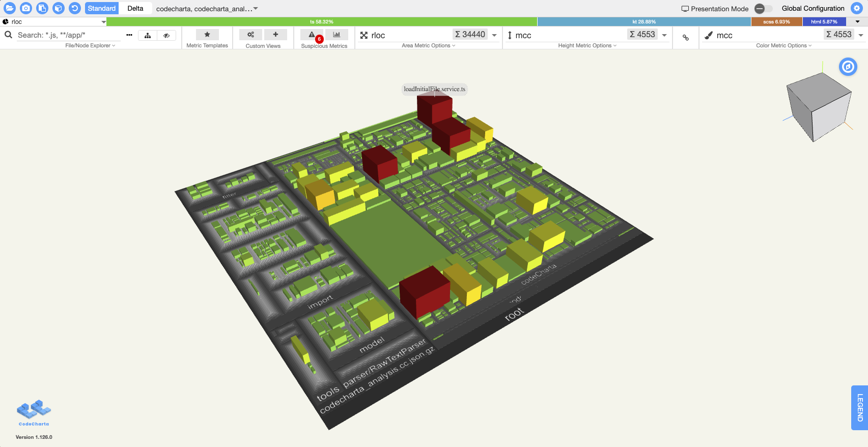Switch to Delta mode tab
This screenshot has width=868, height=447.
point(135,8)
